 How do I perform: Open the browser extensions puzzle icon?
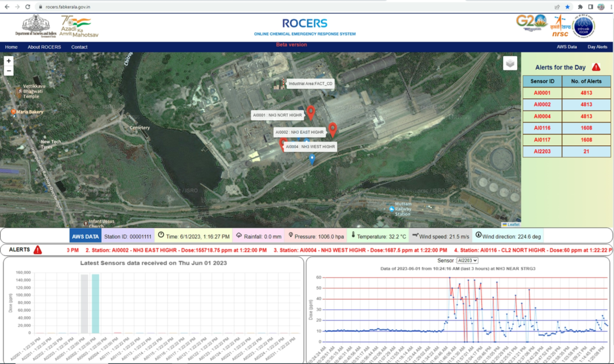(580, 7)
